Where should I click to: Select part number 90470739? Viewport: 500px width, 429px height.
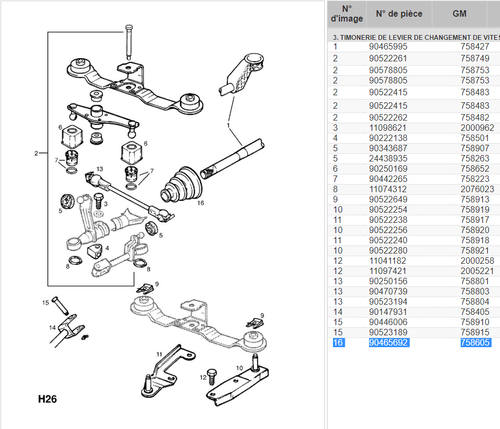point(388,291)
